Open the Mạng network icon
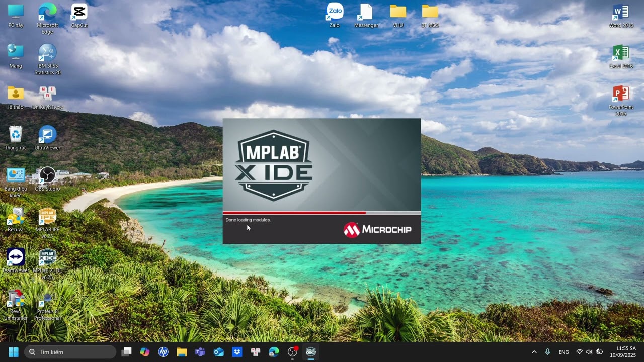The image size is (644, 362). click(x=16, y=56)
